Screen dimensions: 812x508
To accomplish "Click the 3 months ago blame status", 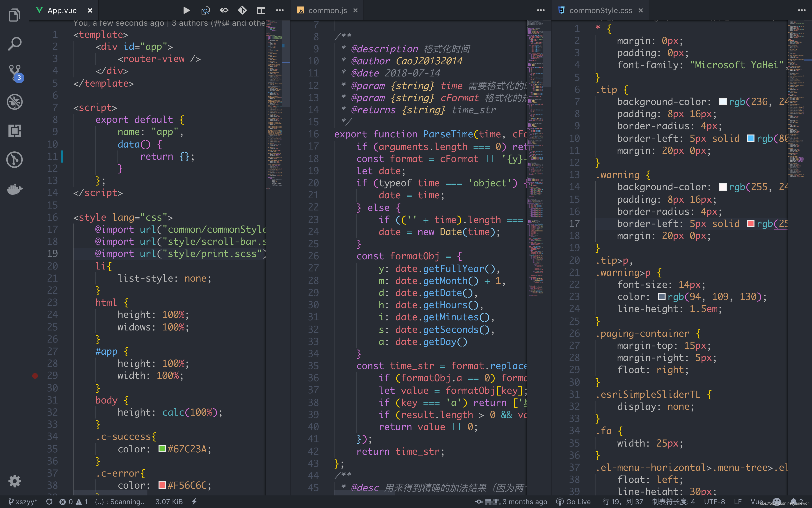I will tap(512, 502).
